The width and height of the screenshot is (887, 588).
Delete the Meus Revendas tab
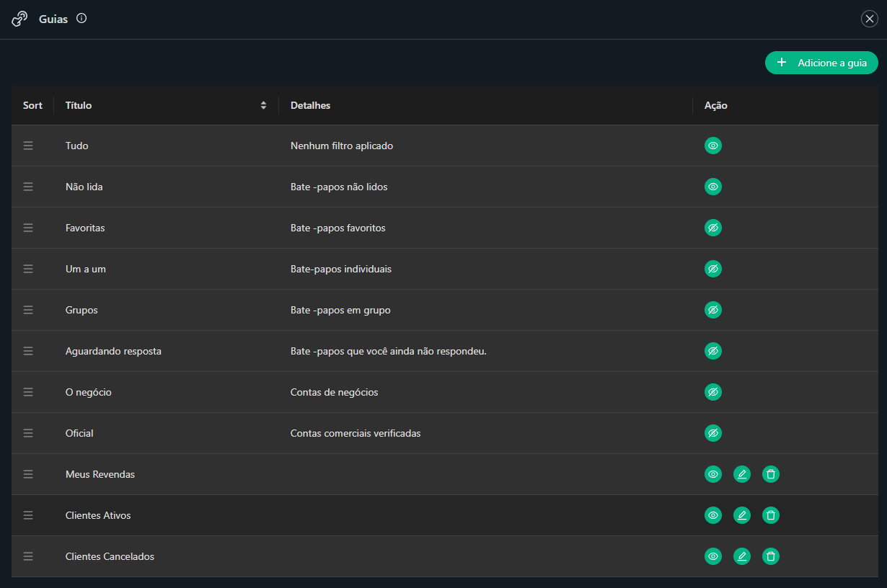point(771,474)
